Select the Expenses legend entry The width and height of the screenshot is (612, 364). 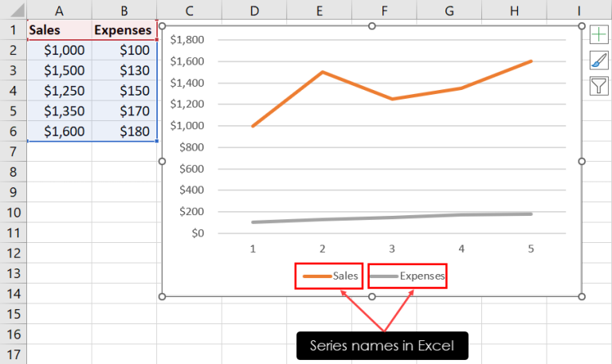[406, 276]
